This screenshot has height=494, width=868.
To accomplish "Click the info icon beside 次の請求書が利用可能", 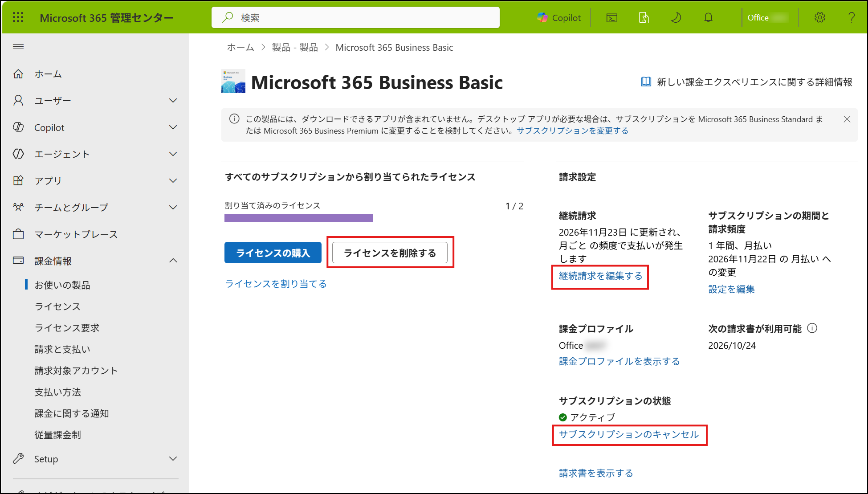I will click(812, 328).
